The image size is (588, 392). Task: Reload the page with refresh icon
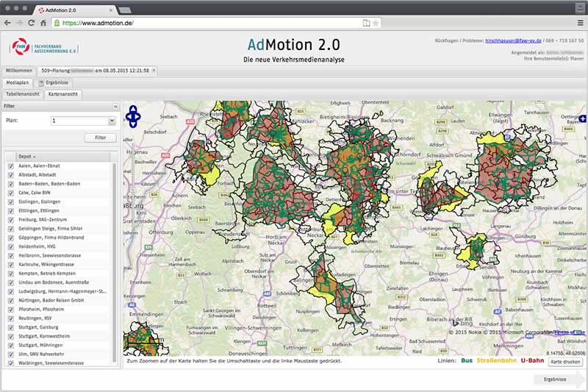[32, 23]
